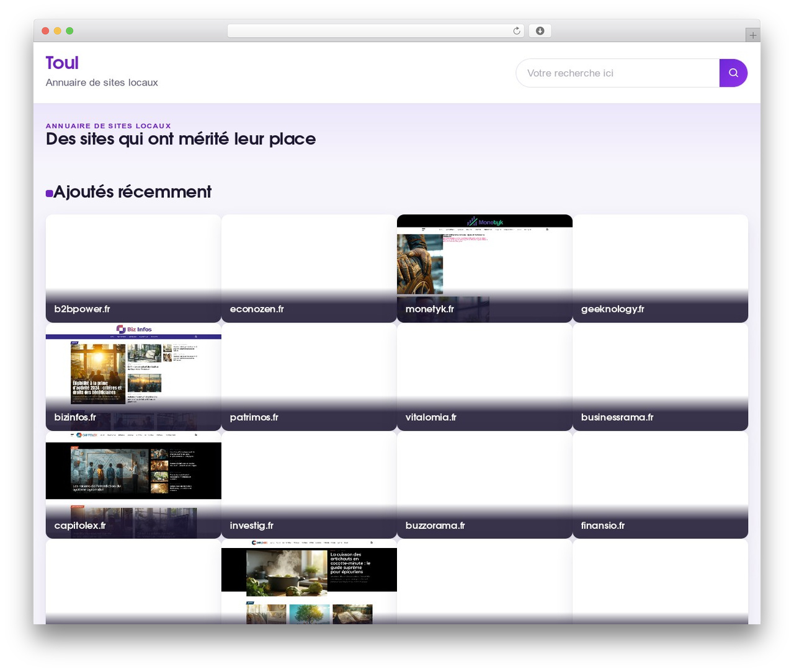Visit the econozen.fr listing
Screen dimensions: 794x672
pos(309,268)
